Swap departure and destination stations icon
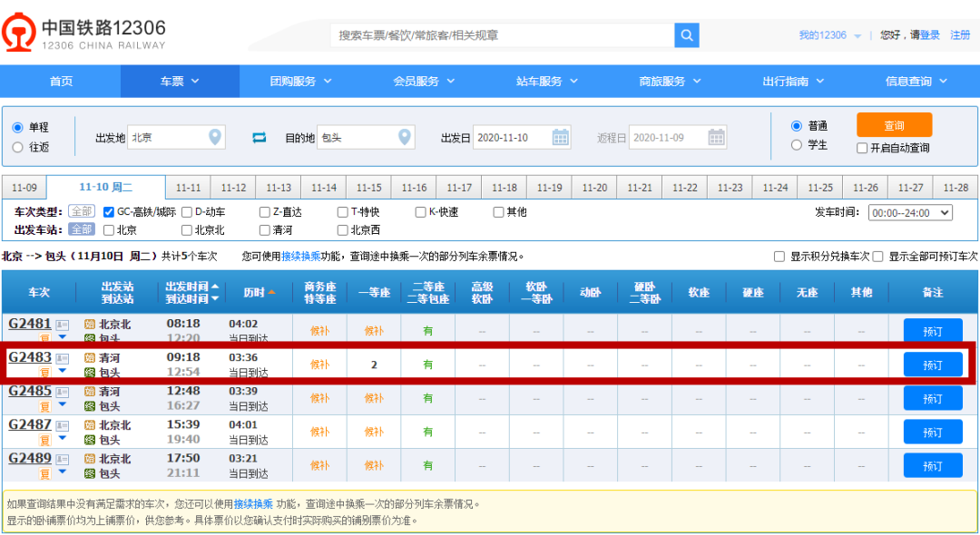The image size is (980, 535). (x=260, y=138)
